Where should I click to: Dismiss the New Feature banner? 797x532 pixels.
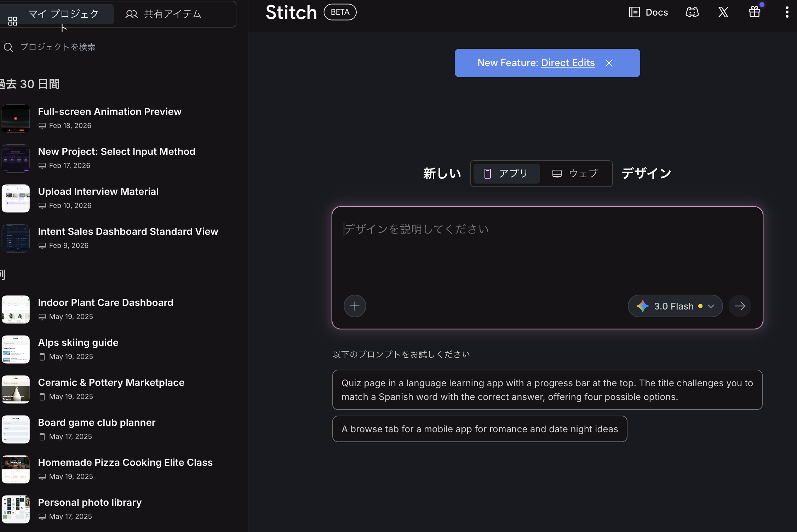point(609,63)
